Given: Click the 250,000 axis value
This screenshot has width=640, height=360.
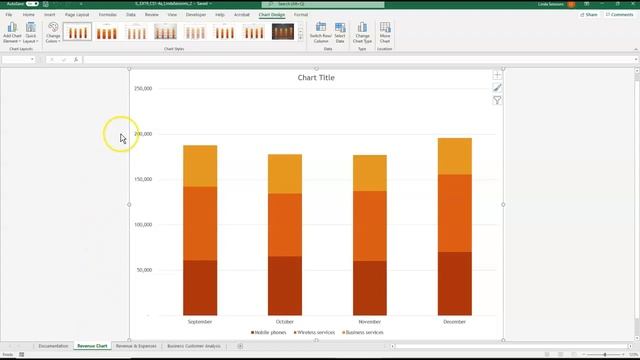Looking at the screenshot, I should [143, 89].
